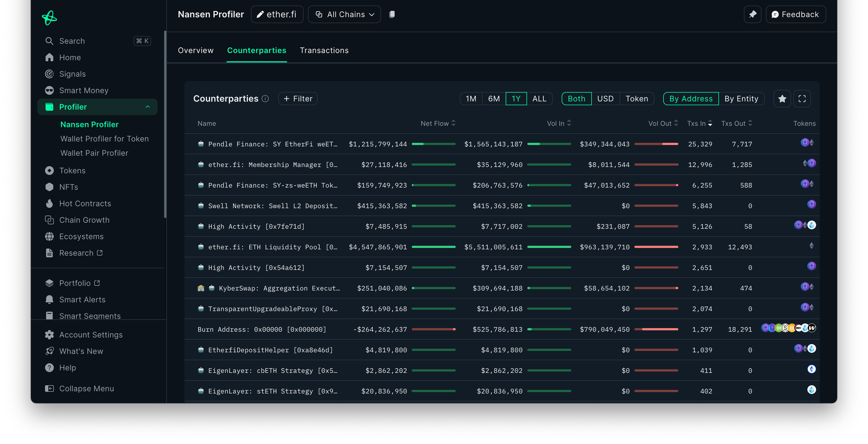Click the copy address icon beside All Chains
The image size is (868, 444).
point(392,14)
